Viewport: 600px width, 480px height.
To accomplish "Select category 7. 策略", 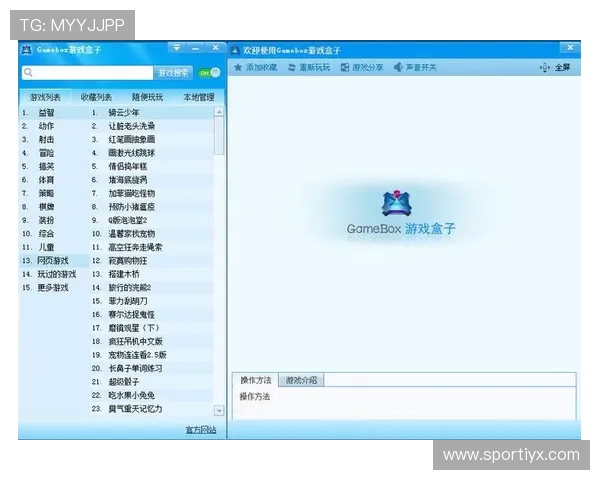I will coord(54,193).
